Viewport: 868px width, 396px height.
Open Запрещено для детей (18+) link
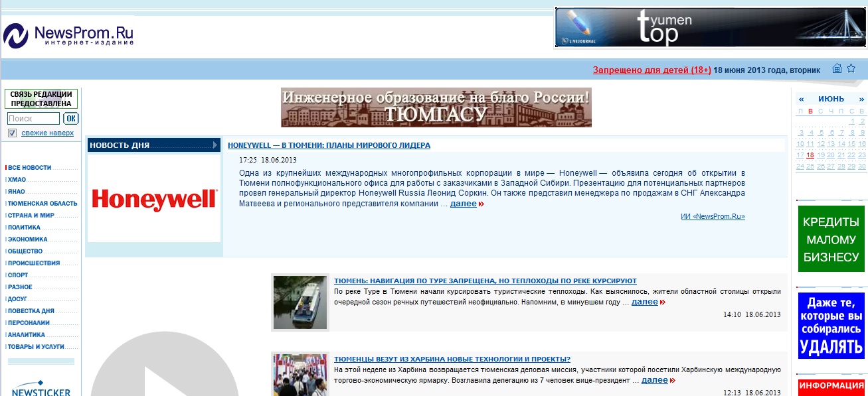tap(651, 70)
